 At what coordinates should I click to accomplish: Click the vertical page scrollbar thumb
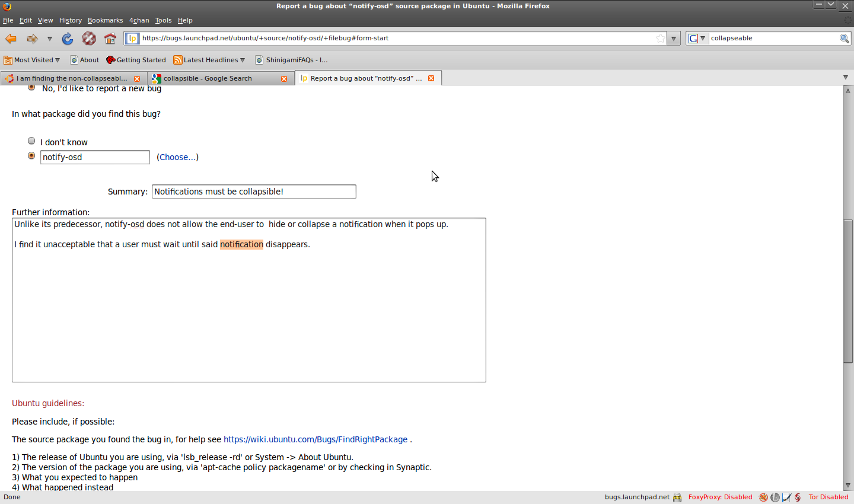[x=848, y=291]
